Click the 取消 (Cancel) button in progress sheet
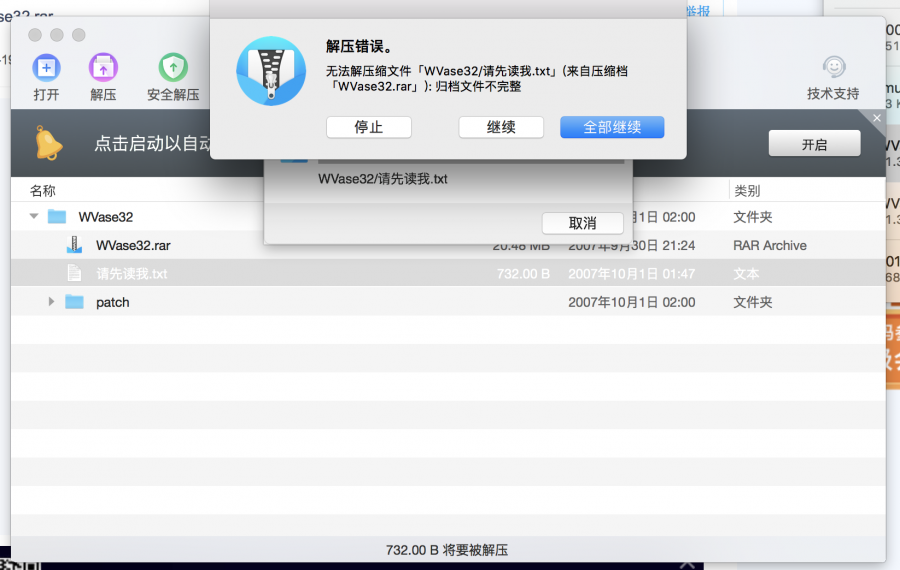 coord(583,223)
